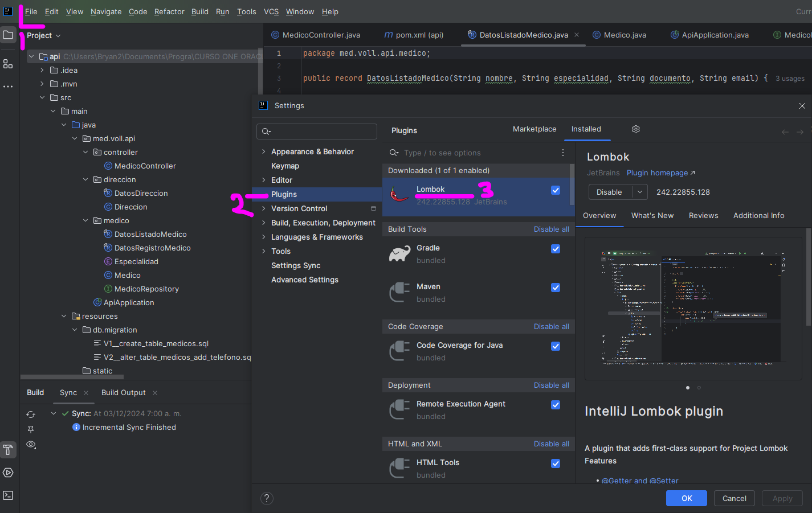
Task: Navigate forward arrow in Settings dialog
Action: [800, 132]
